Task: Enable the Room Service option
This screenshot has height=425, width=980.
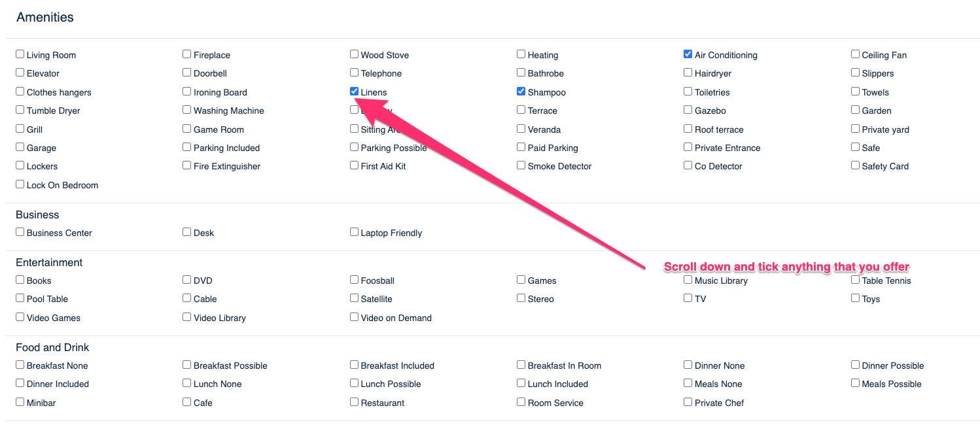Action: click(x=521, y=402)
